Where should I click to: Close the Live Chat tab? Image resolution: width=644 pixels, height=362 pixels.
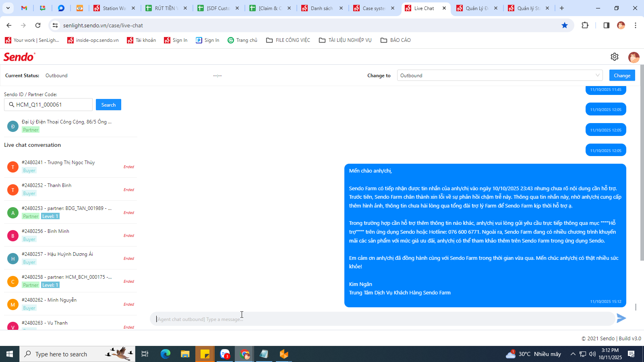[x=444, y=8]
